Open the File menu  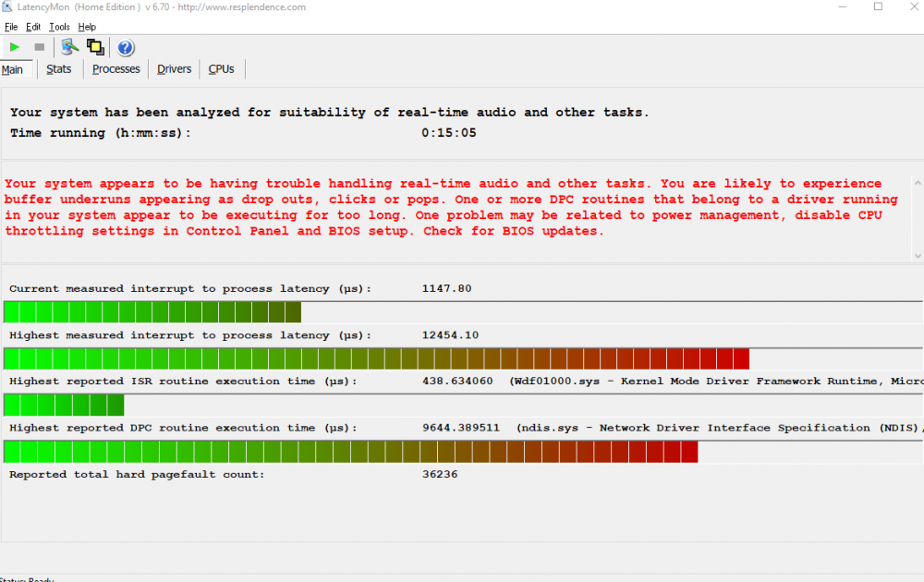[x=11, y=27]
